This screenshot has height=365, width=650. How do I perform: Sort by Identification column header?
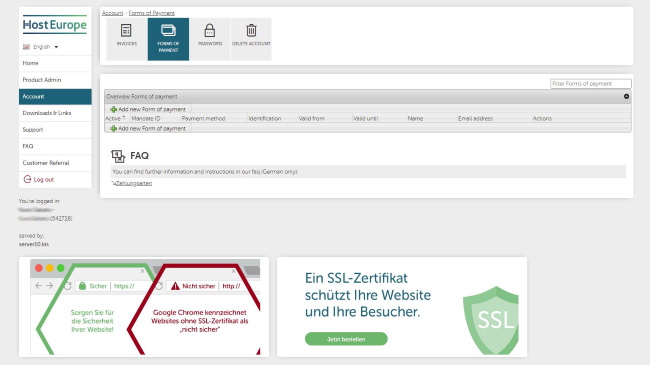point(264,118)
